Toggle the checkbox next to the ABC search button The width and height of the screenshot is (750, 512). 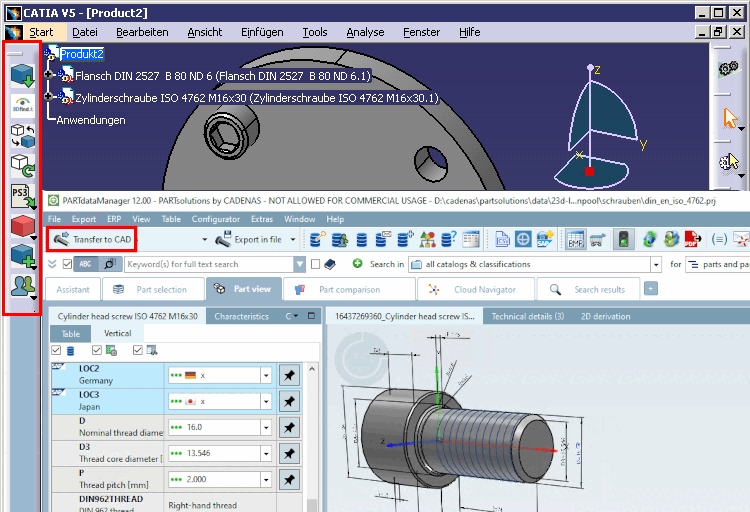click(x=67, y=264)
